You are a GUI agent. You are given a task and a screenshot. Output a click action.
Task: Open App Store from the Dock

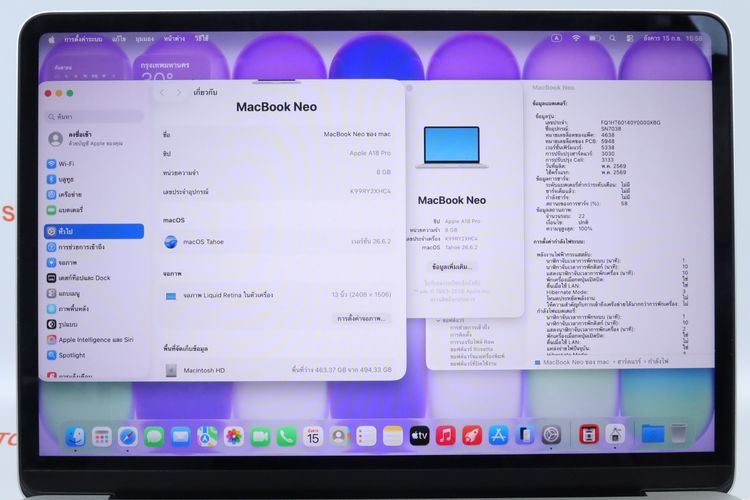498,436
